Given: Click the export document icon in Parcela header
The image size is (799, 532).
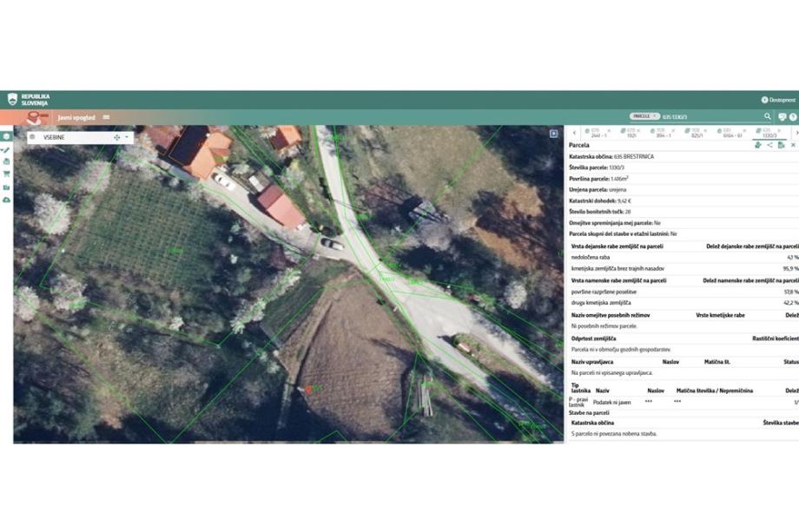Looking at the screenshot, I should 781,145.
